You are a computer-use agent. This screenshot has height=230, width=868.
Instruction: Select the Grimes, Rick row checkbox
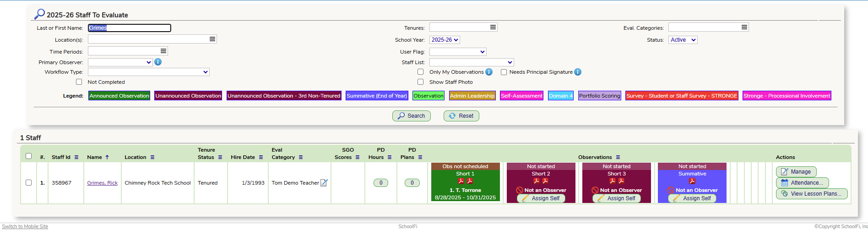[28, 183]
